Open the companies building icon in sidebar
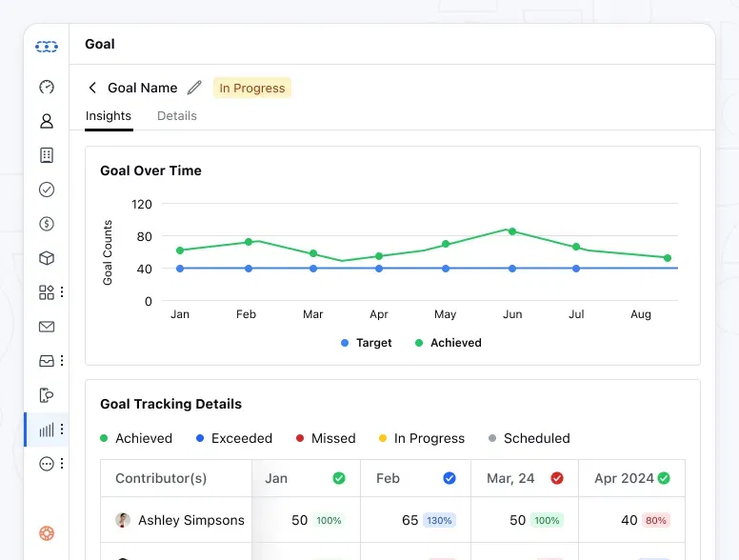Viewport: 739px width, 560px height. coord(47,155)
